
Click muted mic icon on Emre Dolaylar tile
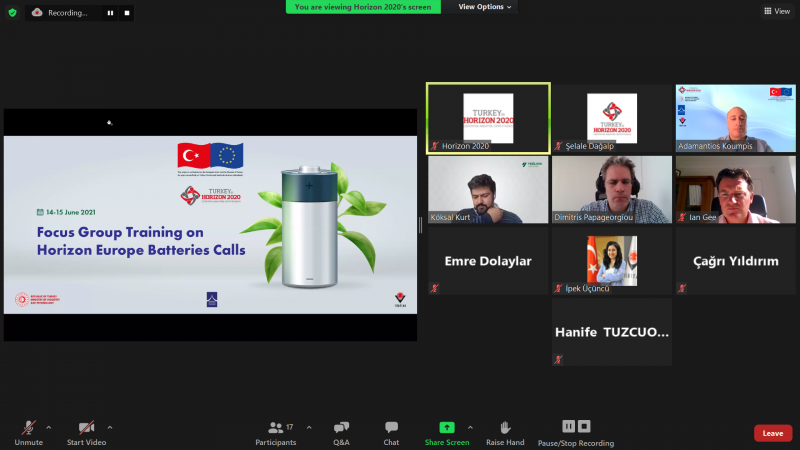point(435,288)
